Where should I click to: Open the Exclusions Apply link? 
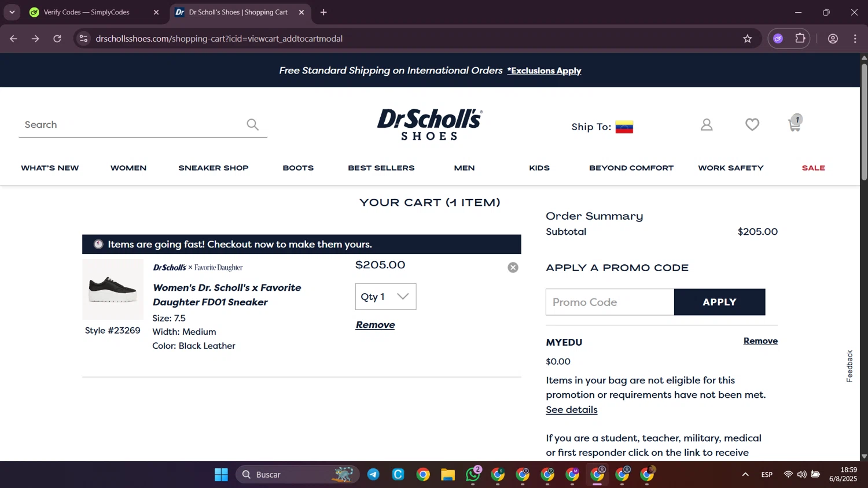[544, 71]
